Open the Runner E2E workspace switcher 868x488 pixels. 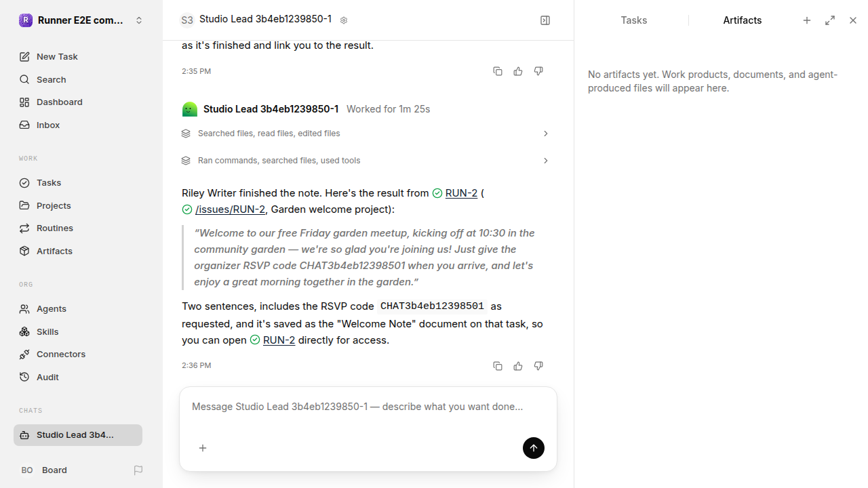coord(81,20)
